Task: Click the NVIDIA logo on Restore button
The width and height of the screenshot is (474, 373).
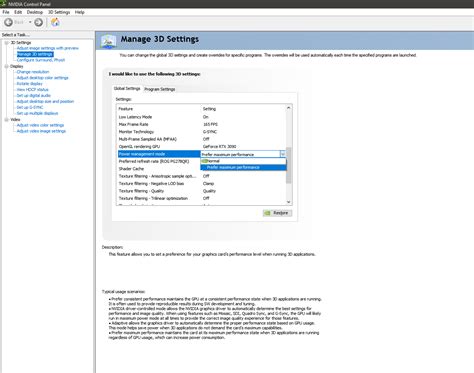Action: tap(267, 213)
